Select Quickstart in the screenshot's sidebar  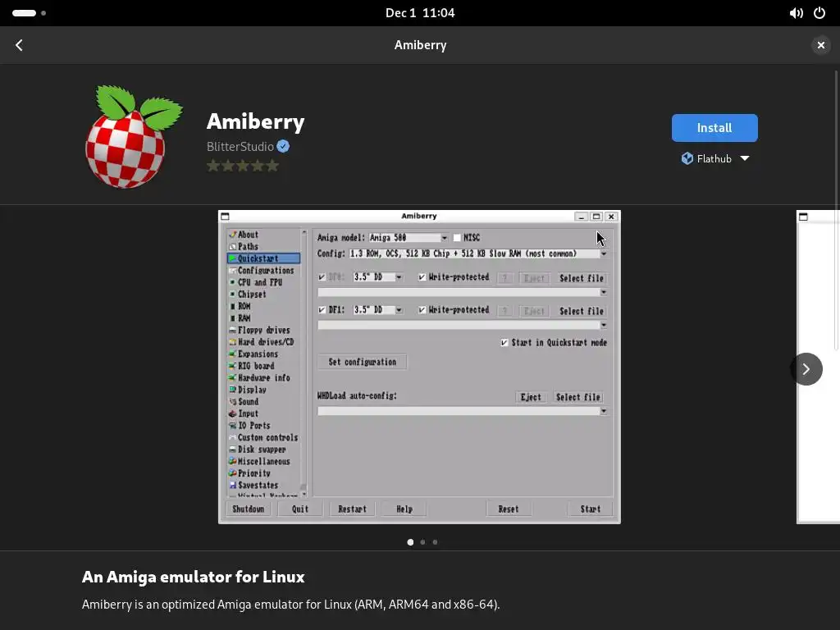(x=263, y=258)
